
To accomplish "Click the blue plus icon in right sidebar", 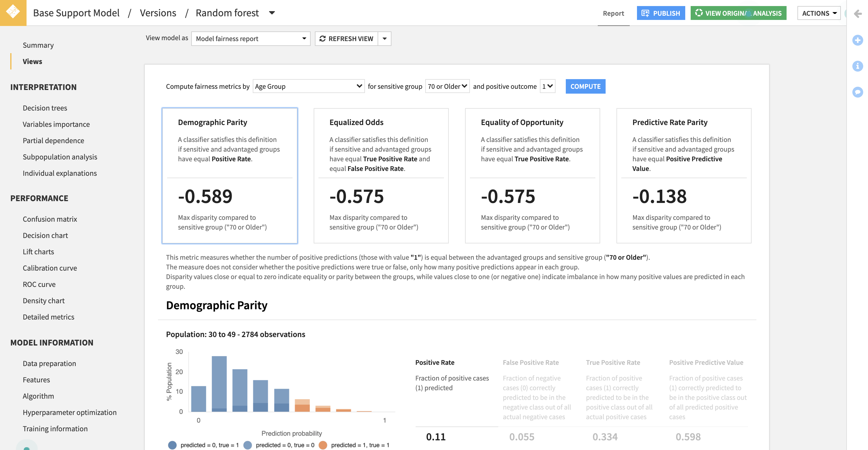I will pos(857,40).
